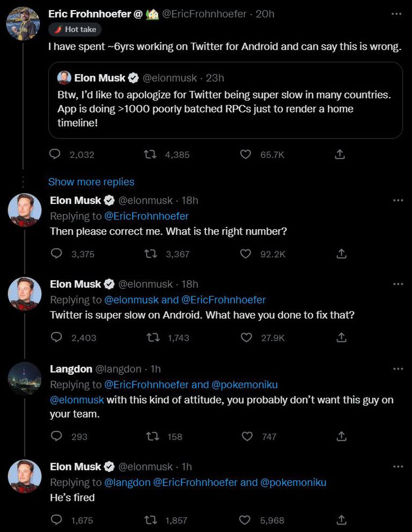Expand Show more replies
This screenshot has height=532, width=412.
point(91,182)
